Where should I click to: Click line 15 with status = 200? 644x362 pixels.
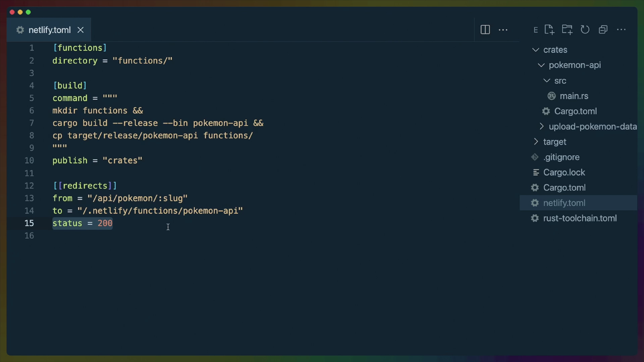[83, 223]
